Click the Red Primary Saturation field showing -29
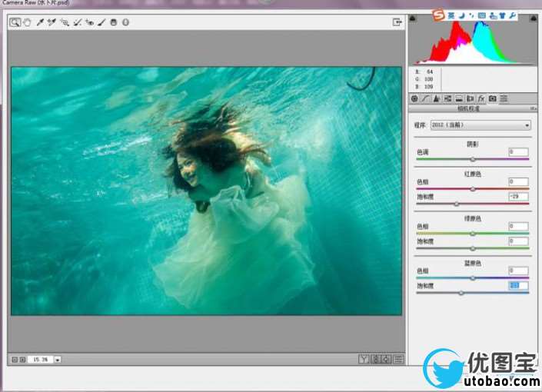The height and width of the screenshot is (392, 542). click(518, 196)
